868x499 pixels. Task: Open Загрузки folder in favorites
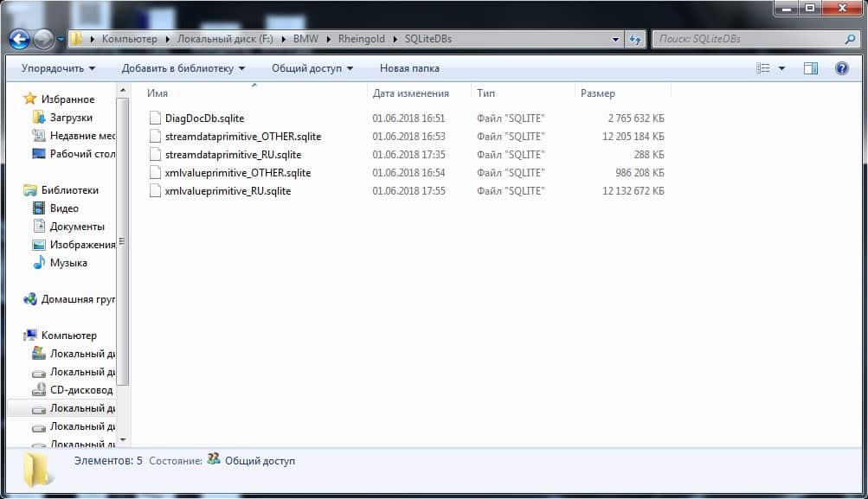(x=70, y=118)
